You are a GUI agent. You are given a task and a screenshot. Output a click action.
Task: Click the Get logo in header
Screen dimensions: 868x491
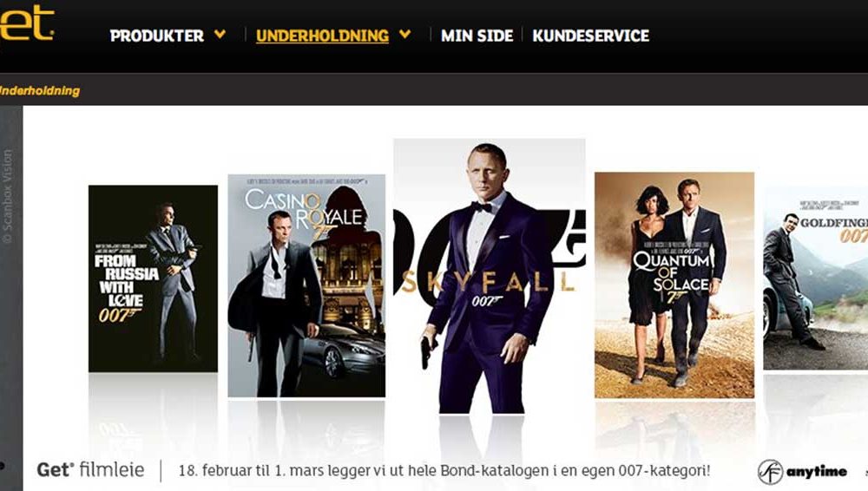26,23
